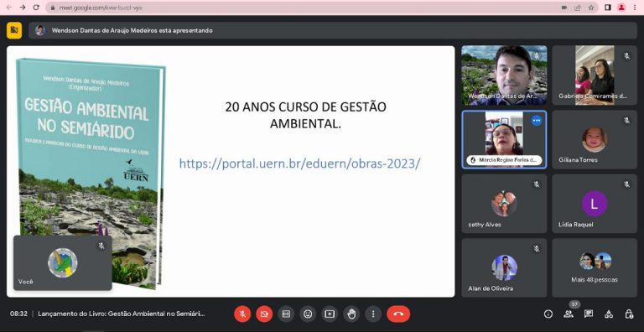Select Wendson Dantas video tile

[504, 75]
